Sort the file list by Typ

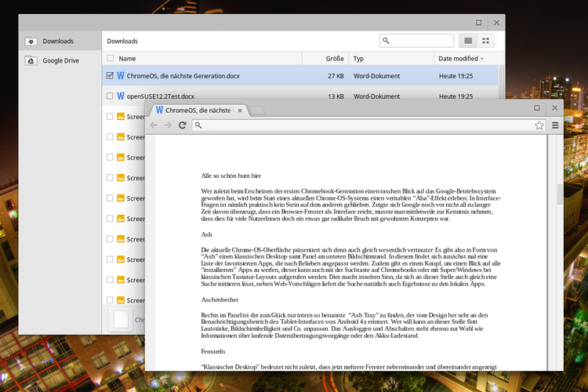(358, 59)
